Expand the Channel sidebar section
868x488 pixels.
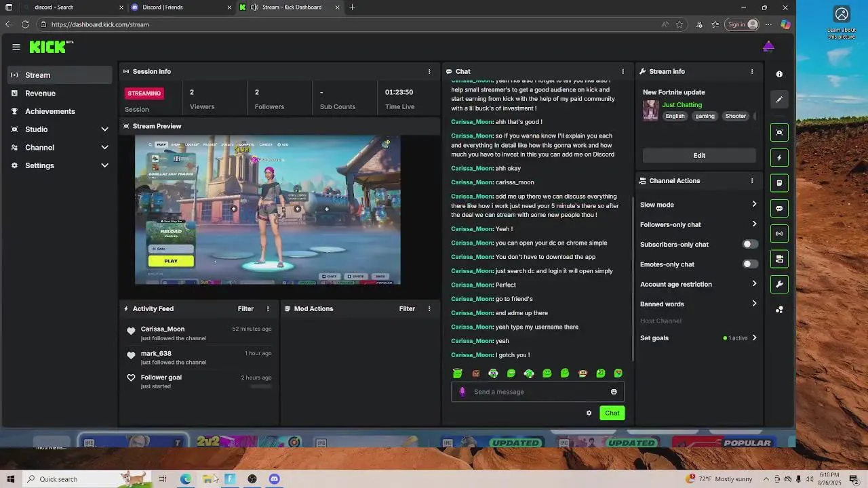point(104,147)
